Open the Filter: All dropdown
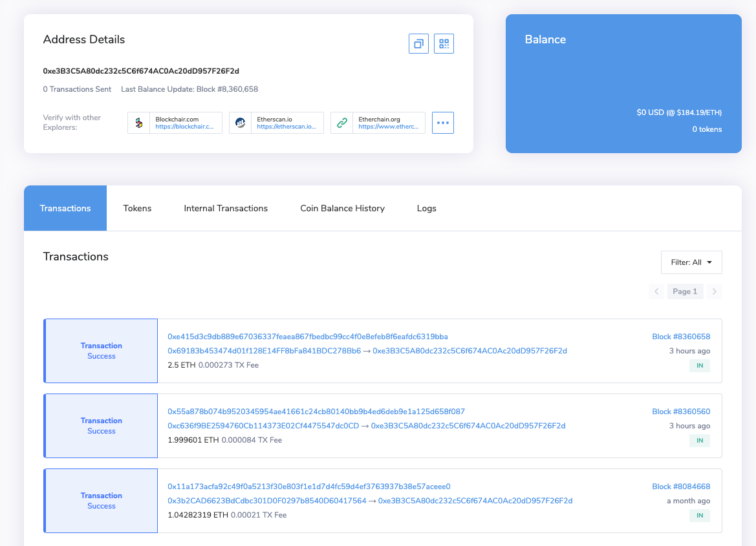 [691, 262]
